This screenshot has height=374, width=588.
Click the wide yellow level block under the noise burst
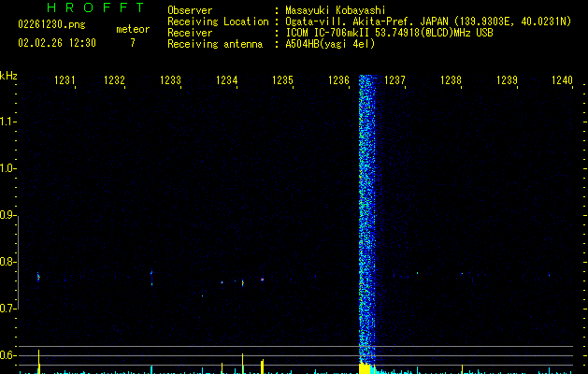(365, 368)
